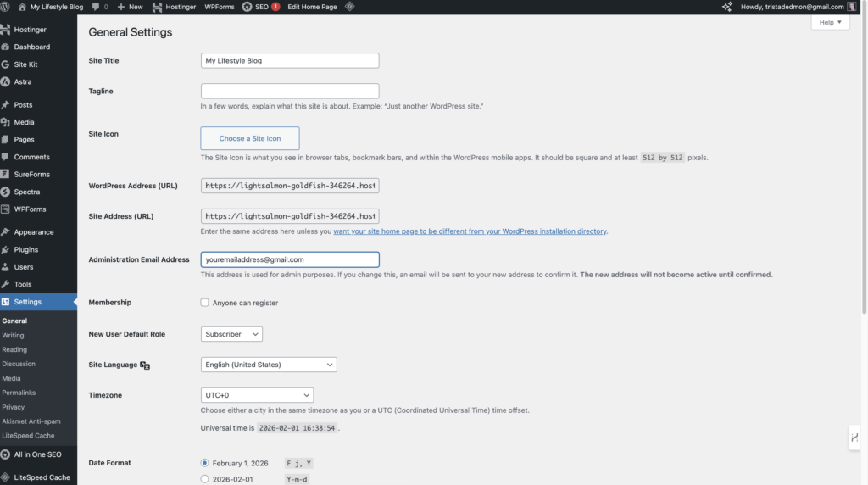Viewport: 868px width, 485px height.
Task: Click the Site Kit sidebar icon
Action: pos(6,64)
